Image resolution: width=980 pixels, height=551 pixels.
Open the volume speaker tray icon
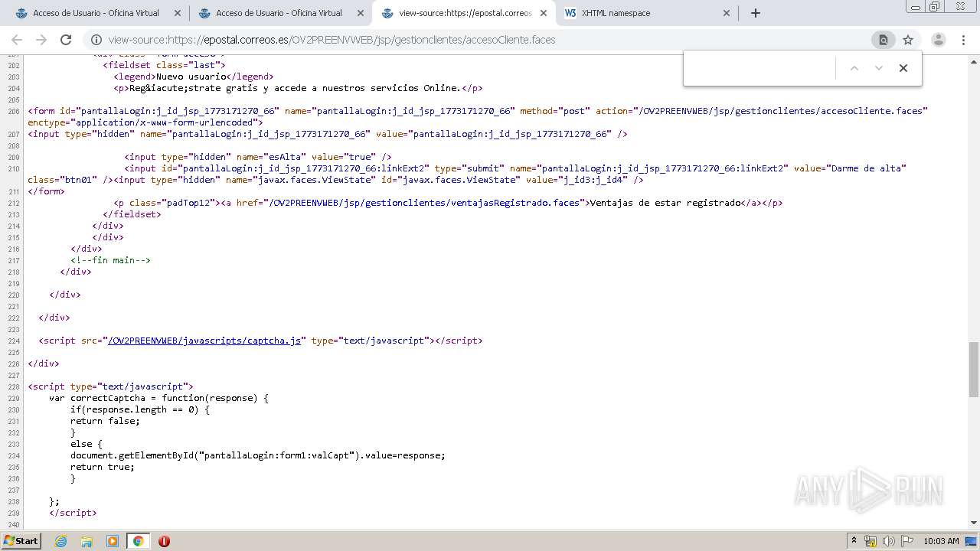point(889,541)
